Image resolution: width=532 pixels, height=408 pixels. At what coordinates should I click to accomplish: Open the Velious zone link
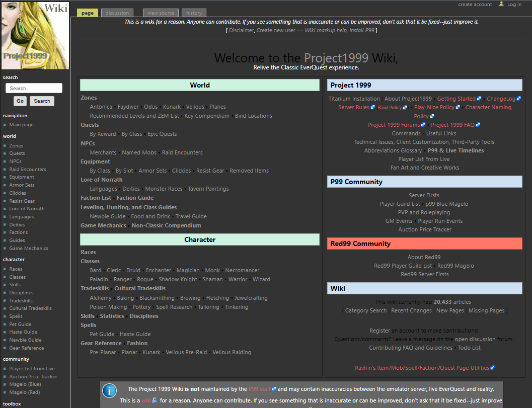(x=195, y=107)
